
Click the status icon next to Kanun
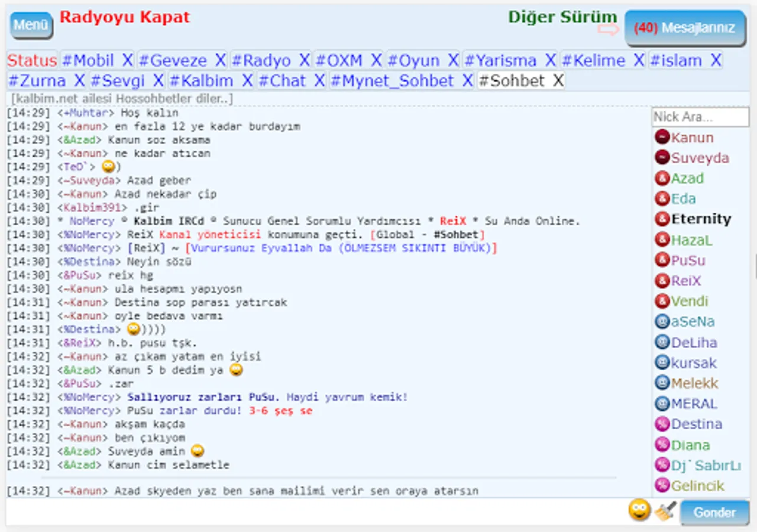click(662, 138)
